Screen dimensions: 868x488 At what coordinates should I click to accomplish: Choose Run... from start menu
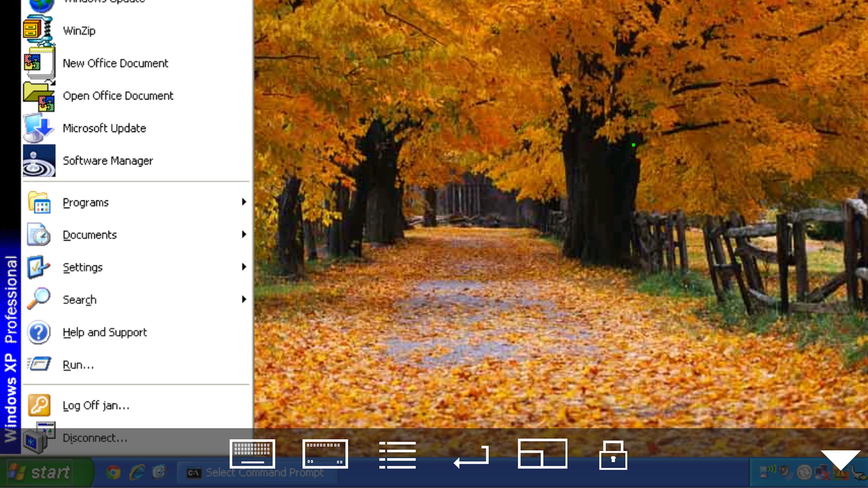pyautogui.click(x=136, y=365)
